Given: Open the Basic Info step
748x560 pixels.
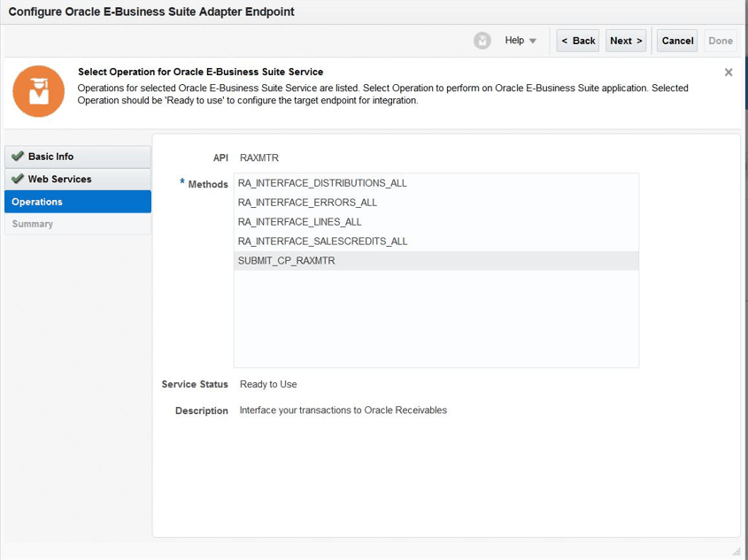Looking at the screenshot, I should point(51,157).
